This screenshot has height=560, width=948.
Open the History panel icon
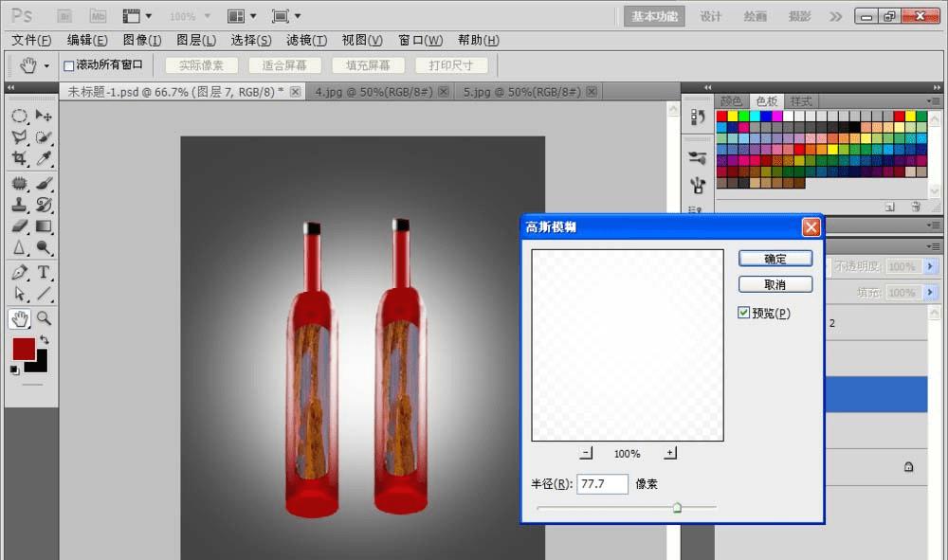pyautogui.click(x=697, y=117)
